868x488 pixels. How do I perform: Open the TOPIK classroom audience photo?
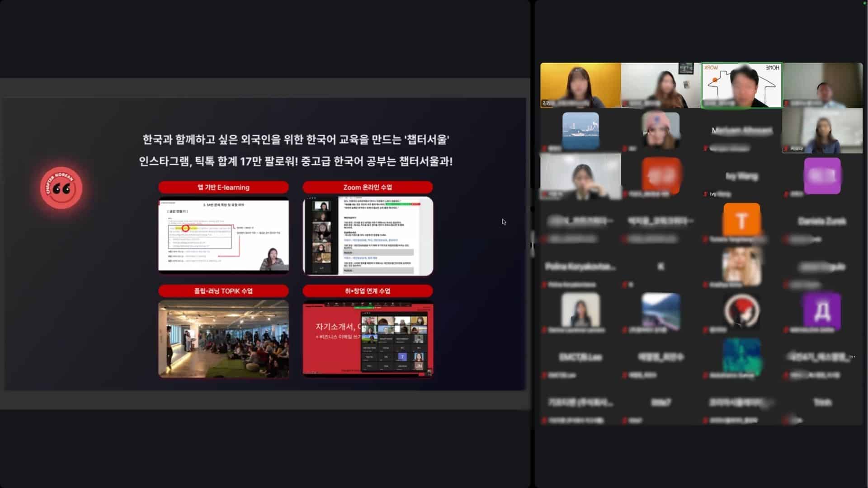pos(223,339)
